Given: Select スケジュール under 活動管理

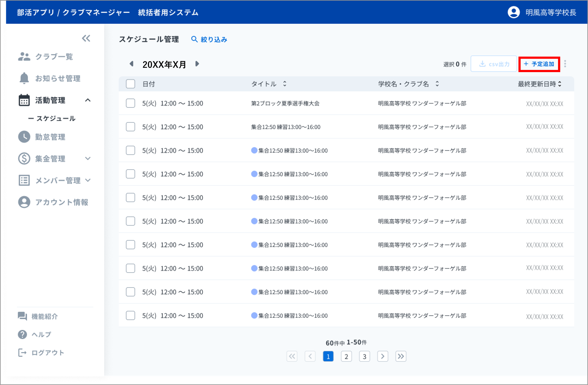Looking at the screenshot, I should pyautogui.click(x=56, y=118).
